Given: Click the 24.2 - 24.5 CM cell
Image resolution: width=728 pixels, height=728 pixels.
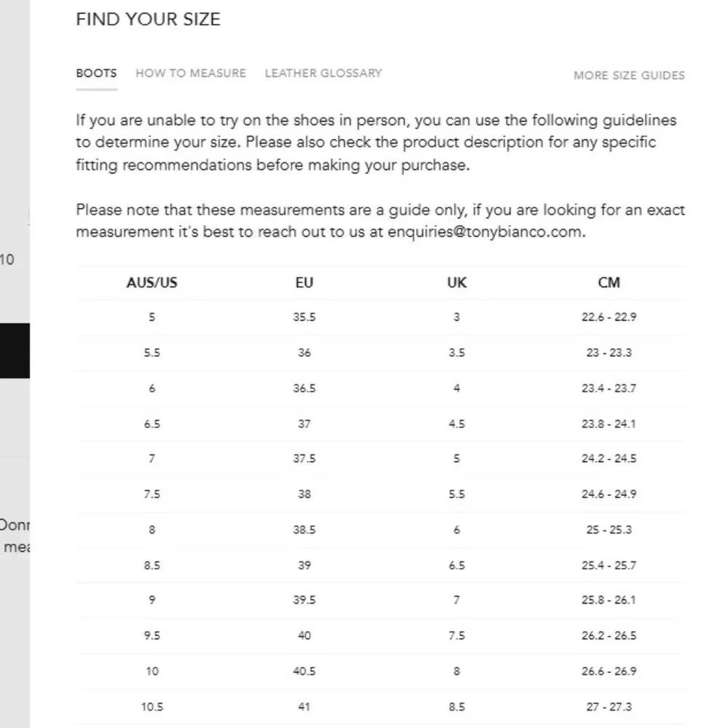Looking at the screenshot, I should coord(609,459).
